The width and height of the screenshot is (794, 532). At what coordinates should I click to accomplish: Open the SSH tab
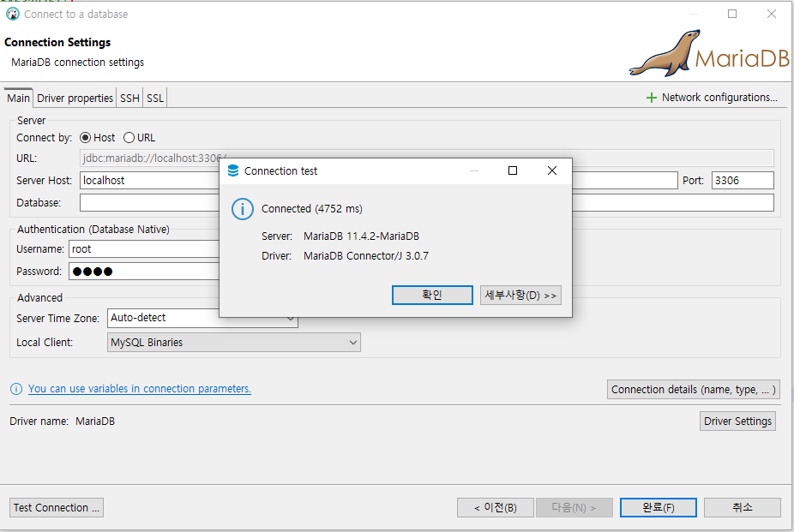(x=129, y=99)
